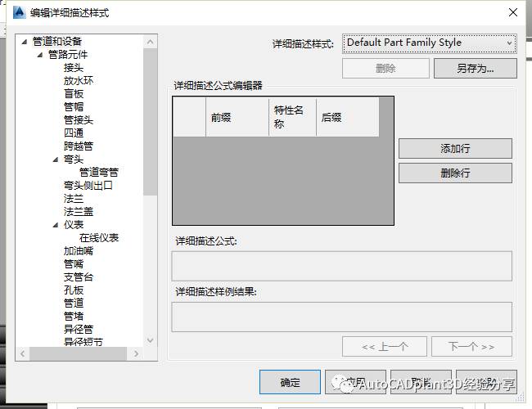Viewport: 532px width, 409px height.
Task: Click the 前缀 column header
Action: (x=221, y=118)
